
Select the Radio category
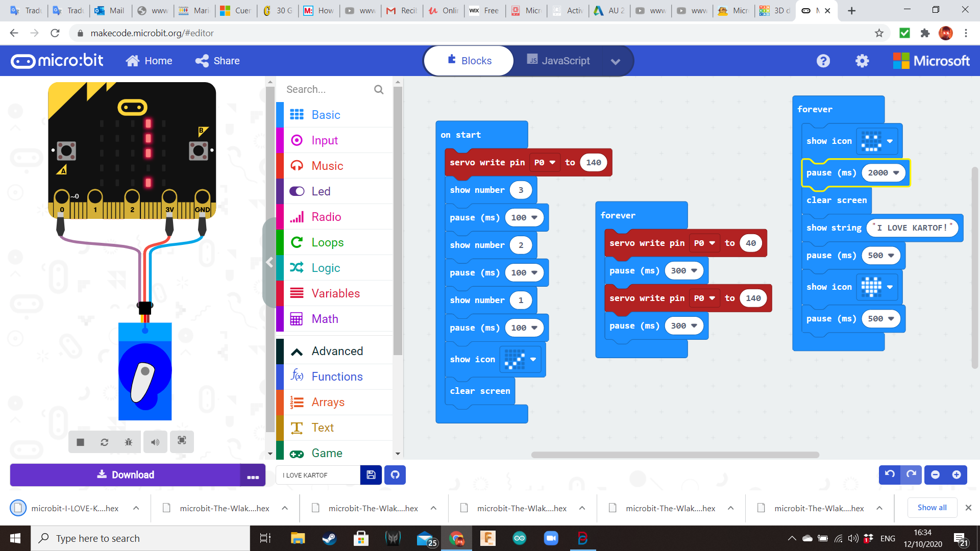coord(326,216)
